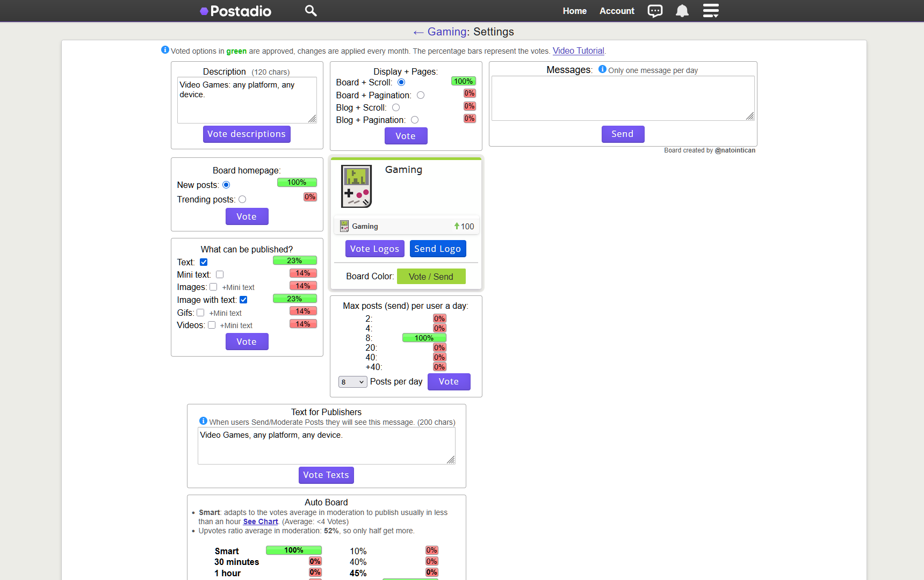
Task: Select the Board + Pagination radio button
Action: (x=421, y=95)
